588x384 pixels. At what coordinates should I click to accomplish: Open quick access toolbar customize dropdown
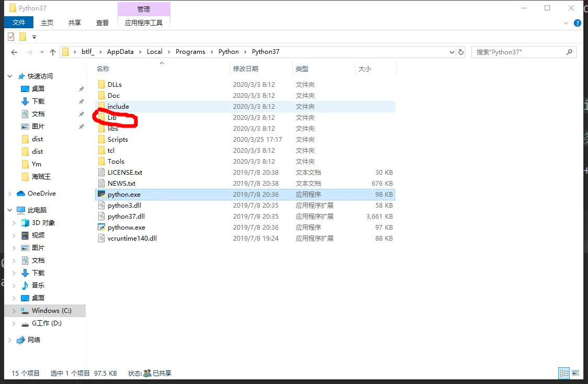point(34,37)
